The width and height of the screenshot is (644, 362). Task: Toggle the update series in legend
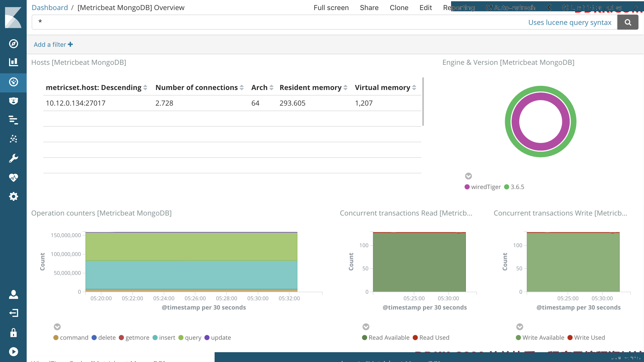click(218, 338)
